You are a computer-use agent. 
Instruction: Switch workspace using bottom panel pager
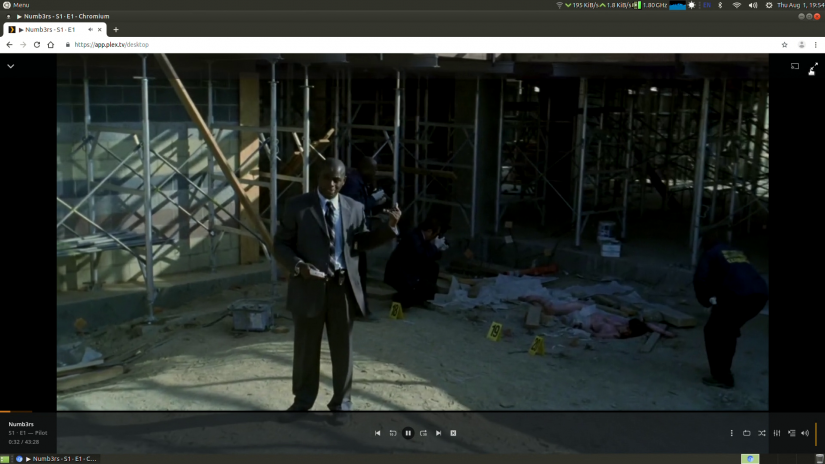tap(750, 459)
